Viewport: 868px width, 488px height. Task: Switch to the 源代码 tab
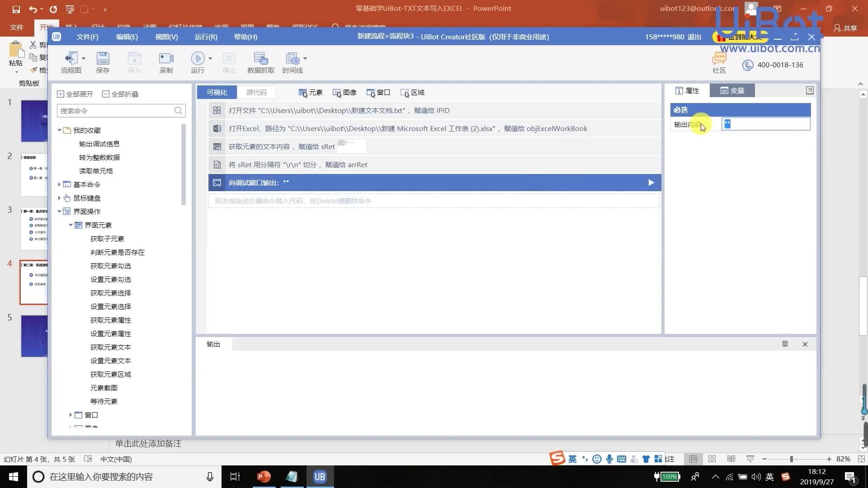point(257,92)
